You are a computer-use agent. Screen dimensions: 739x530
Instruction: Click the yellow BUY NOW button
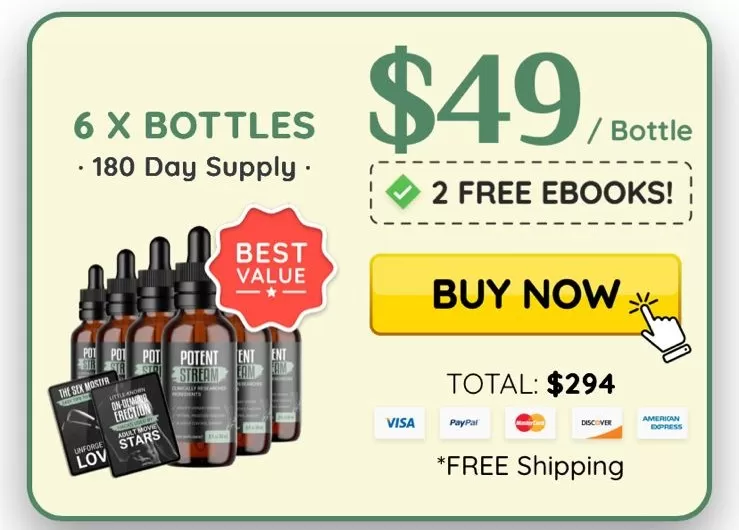click(526, 294)
